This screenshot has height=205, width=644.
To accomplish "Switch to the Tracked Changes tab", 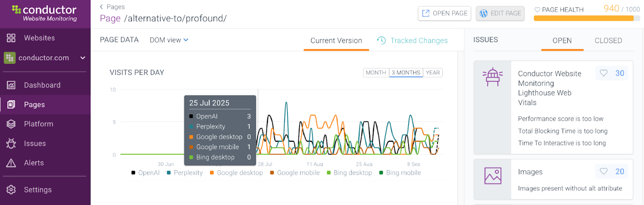I will point(413,41).
